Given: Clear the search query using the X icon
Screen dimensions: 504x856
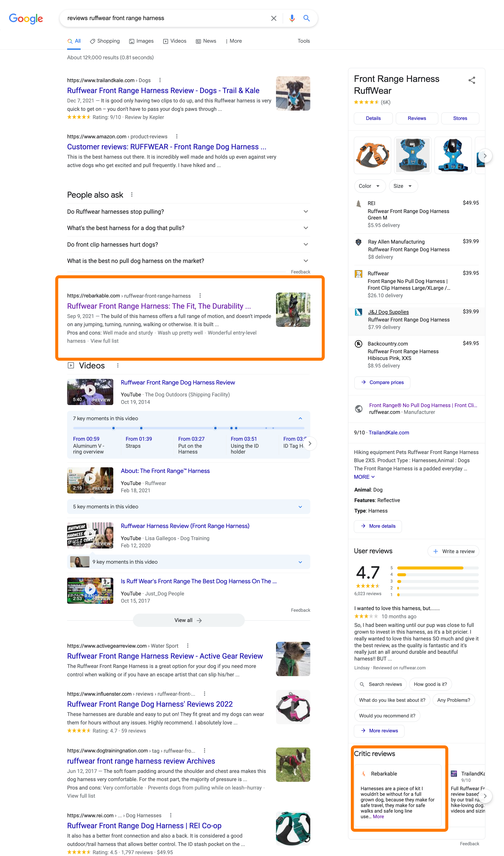Looking at the screenshot, I should [274, 18].
